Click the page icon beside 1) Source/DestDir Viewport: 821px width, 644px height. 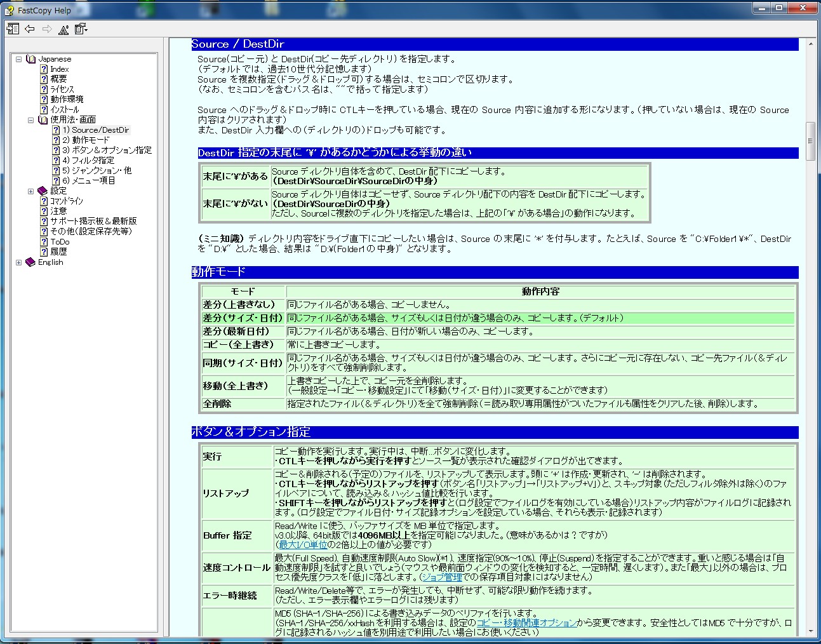[x=56, y=130]
